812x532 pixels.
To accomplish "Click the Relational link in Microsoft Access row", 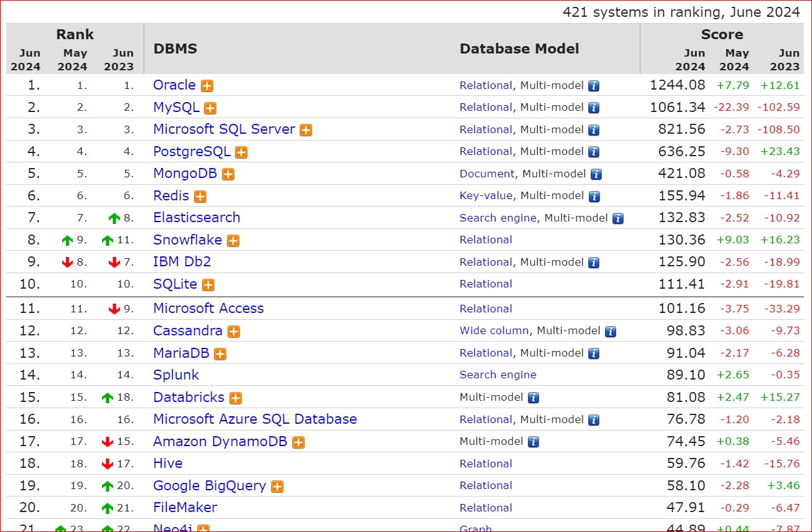I will pos(486,309).
